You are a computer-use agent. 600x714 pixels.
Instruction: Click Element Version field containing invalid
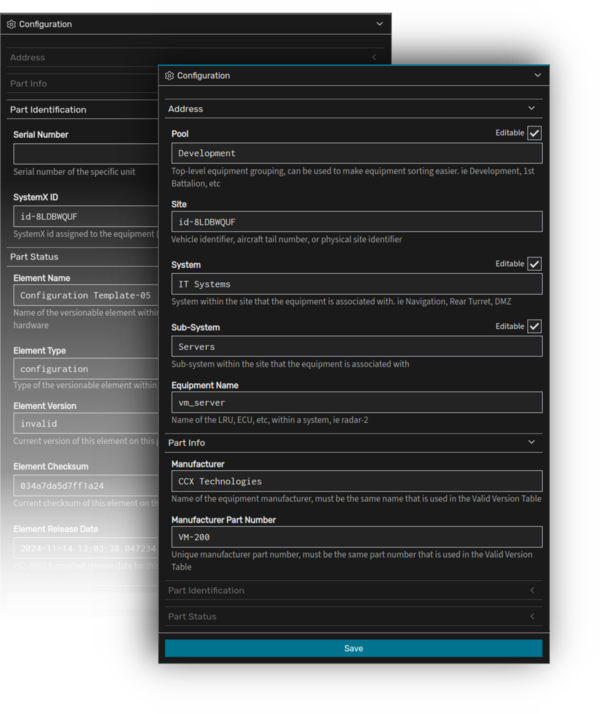[x=86, y=423]
